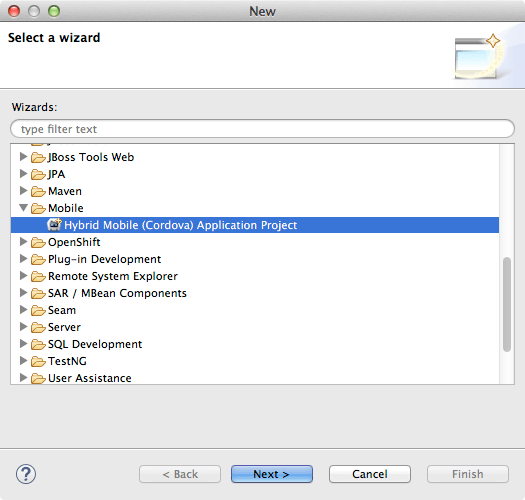Click the Seam folder icon

tap(38, 310)
